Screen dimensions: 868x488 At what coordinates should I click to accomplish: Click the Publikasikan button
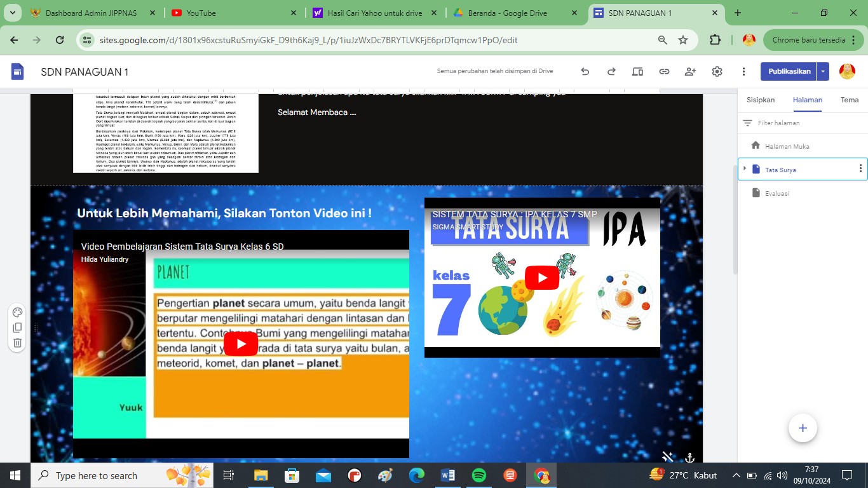click(789, 72)
